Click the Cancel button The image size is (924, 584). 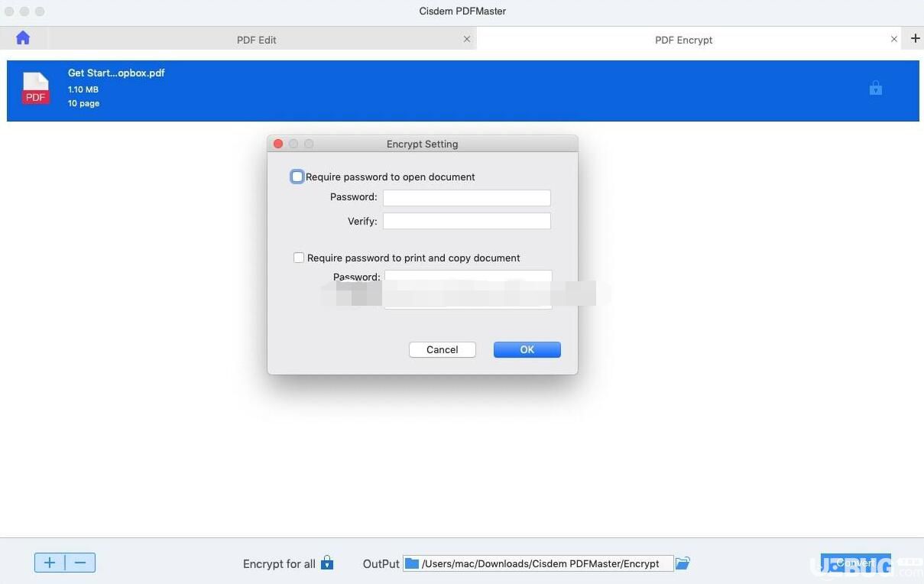(443, 349)
